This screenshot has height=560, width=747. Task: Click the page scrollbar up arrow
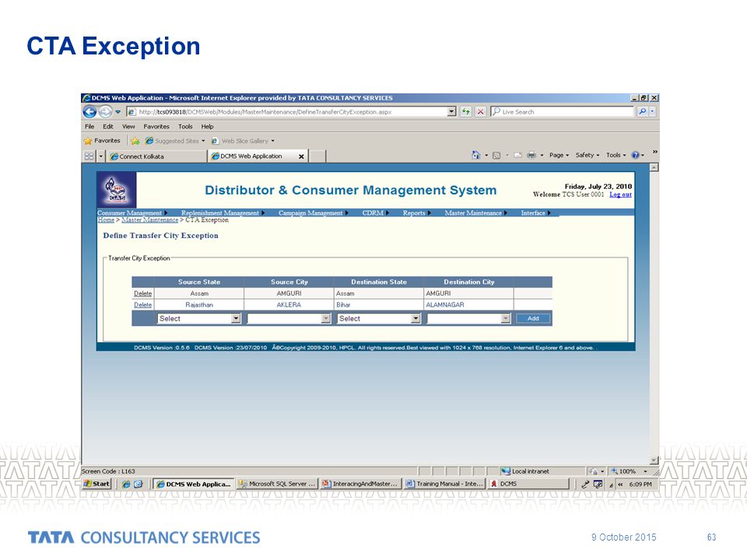pyautogui.click(x=654, y=168)
